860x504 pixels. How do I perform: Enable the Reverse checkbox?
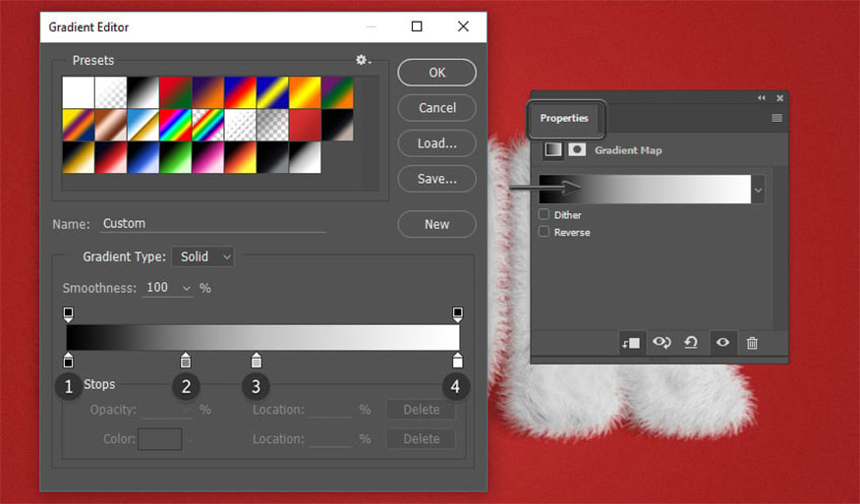pyautogui.click(x=545, y=232)
